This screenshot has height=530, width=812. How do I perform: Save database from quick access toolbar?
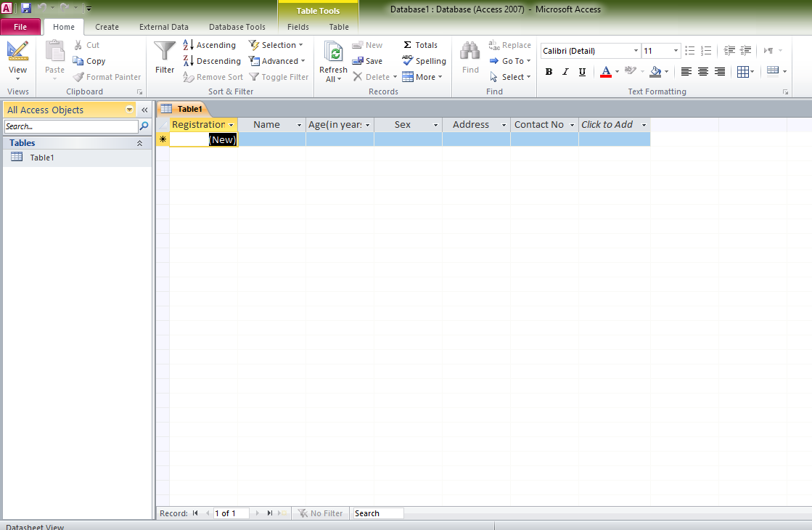26,8
